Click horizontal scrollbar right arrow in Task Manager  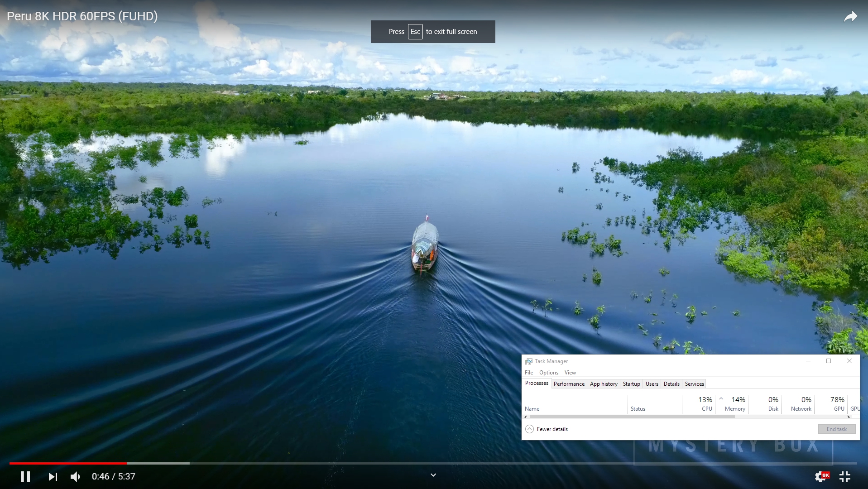(848, 417)
